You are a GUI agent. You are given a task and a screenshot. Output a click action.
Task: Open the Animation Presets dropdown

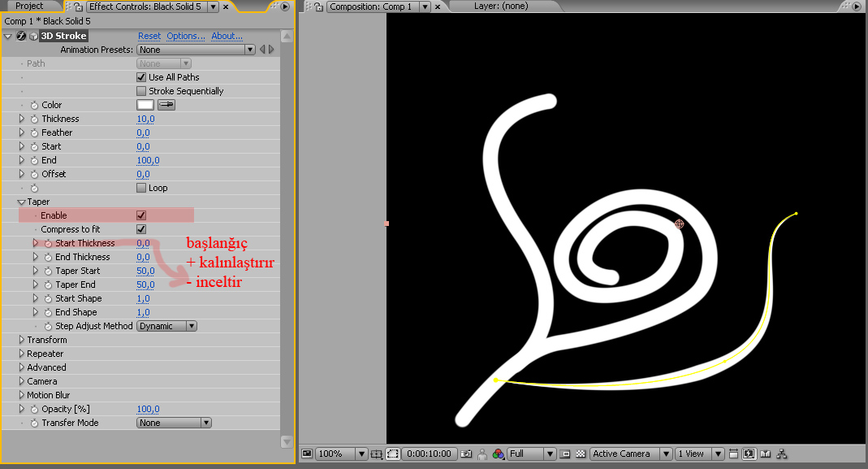coord(196,50)
